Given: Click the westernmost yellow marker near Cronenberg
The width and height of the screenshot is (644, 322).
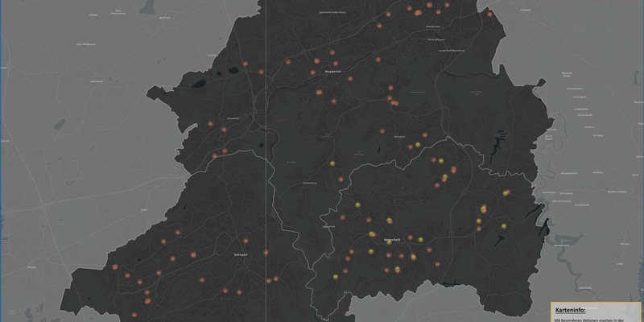Looking at the screenshot, I should [x=332, y=163].
